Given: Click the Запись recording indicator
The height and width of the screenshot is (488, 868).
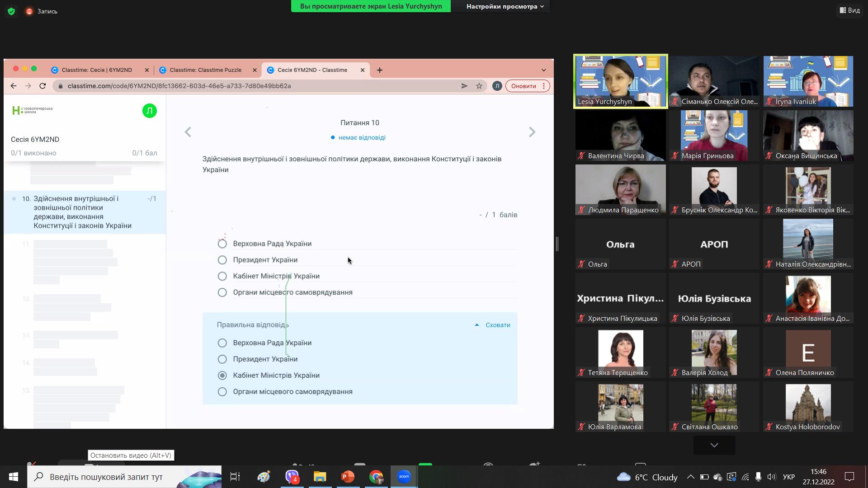Looking at the screenshot, I should pyautogui.click(x=42, y=11).
